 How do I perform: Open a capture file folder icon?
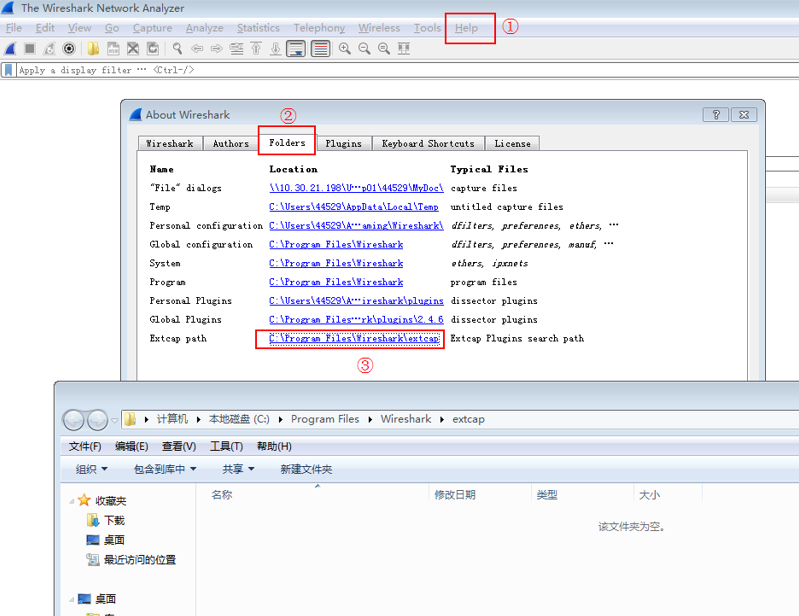[x=93, y=49]
